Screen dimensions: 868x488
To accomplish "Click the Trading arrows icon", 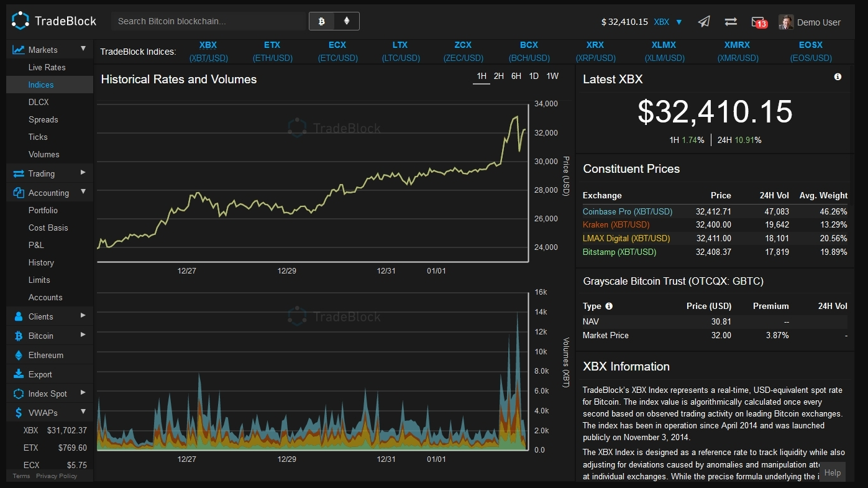I will (18, 173).
